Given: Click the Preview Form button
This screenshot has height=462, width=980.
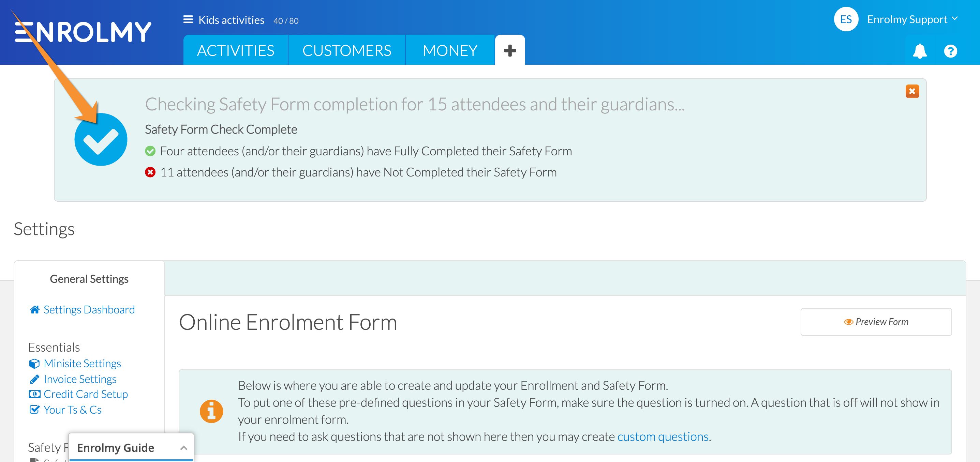Looking at the screenshot, I should (876, 322).
